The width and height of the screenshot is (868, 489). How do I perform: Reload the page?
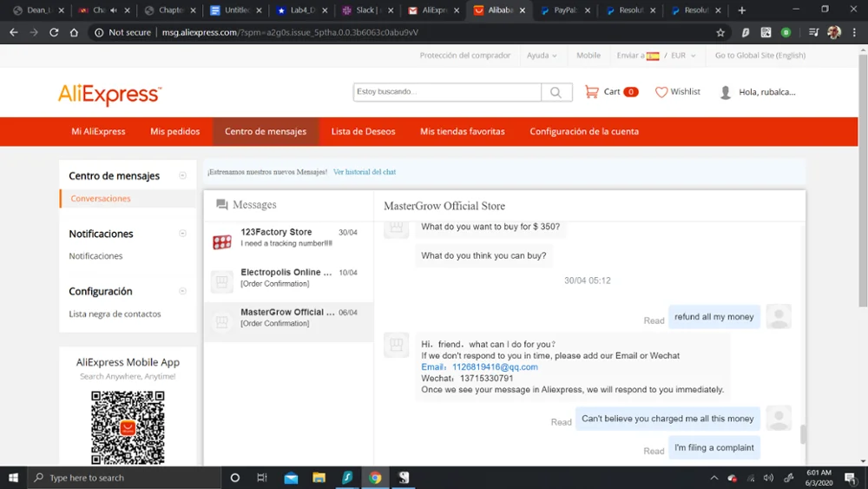pos(54,33)
